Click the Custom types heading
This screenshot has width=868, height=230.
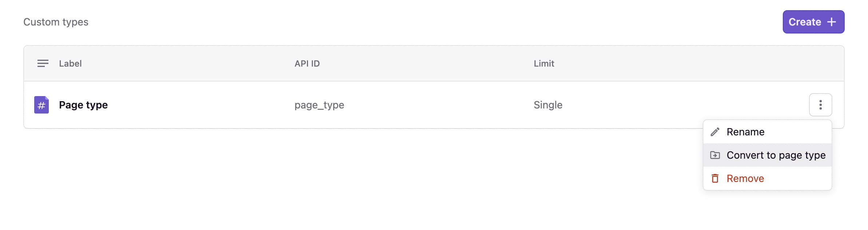click(x=56, y=22)
